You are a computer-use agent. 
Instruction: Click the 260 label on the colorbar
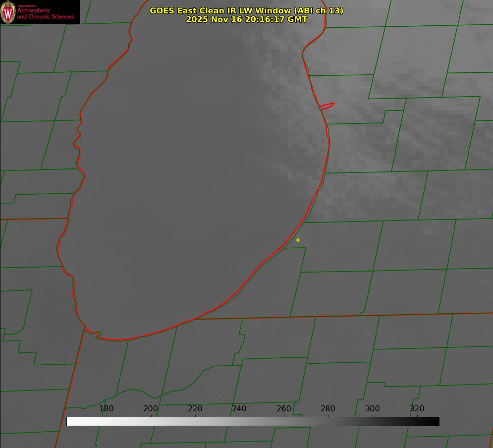[284, 409]
